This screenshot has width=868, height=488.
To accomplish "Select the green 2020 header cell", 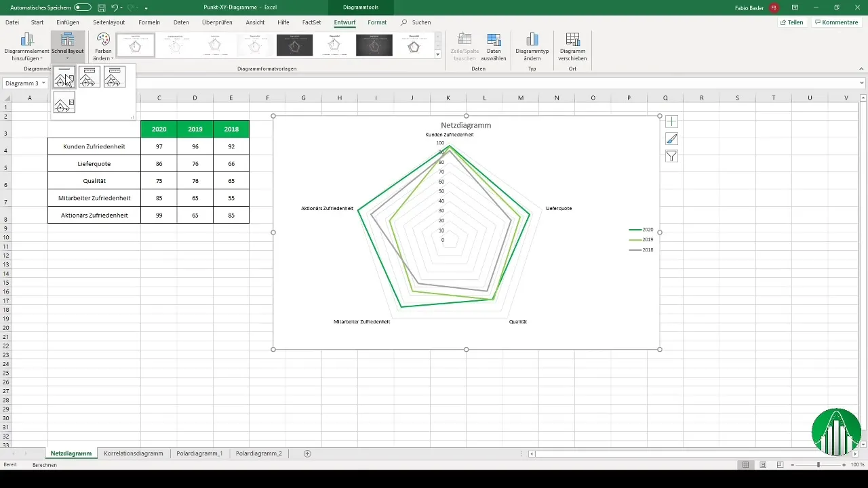I will [x=159, y=129].
